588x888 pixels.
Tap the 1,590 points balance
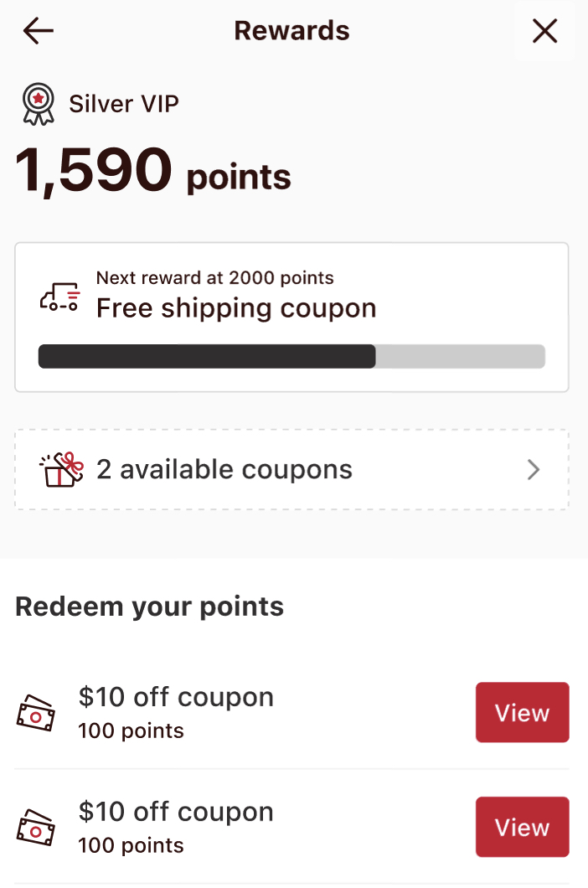[153, 171]
